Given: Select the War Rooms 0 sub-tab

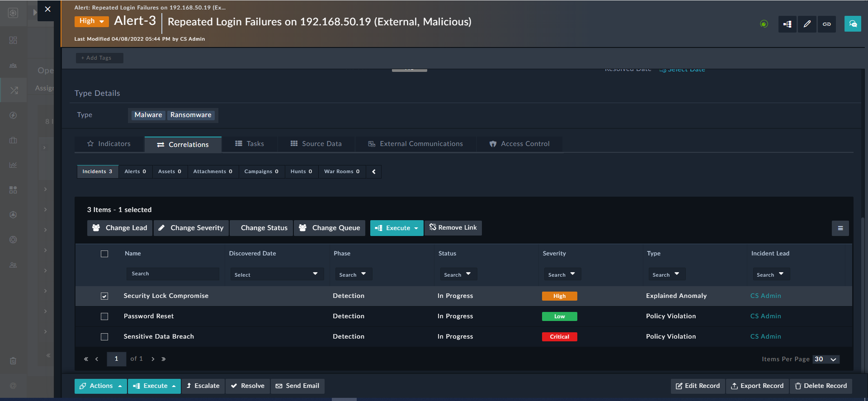Looking at the screenshot, I should pos(342,172).
